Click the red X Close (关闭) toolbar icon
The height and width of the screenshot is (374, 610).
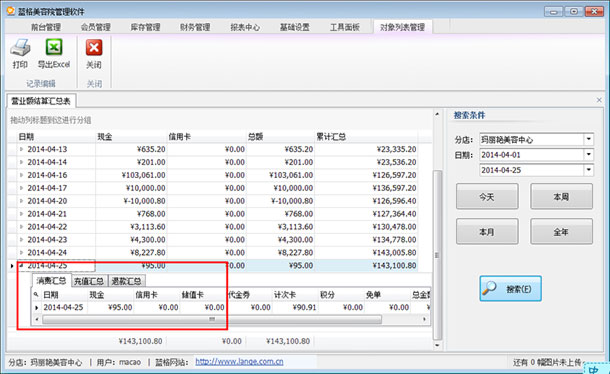click(94, 47)
